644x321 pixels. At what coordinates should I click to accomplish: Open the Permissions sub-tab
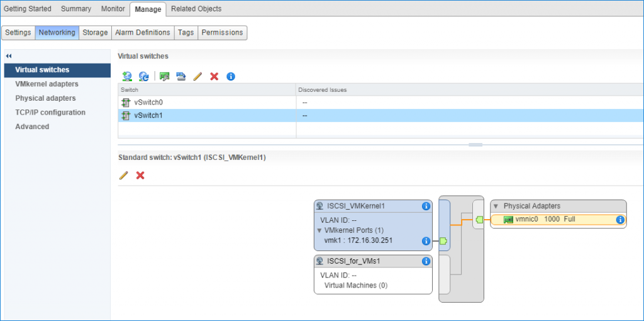(222, 33)
